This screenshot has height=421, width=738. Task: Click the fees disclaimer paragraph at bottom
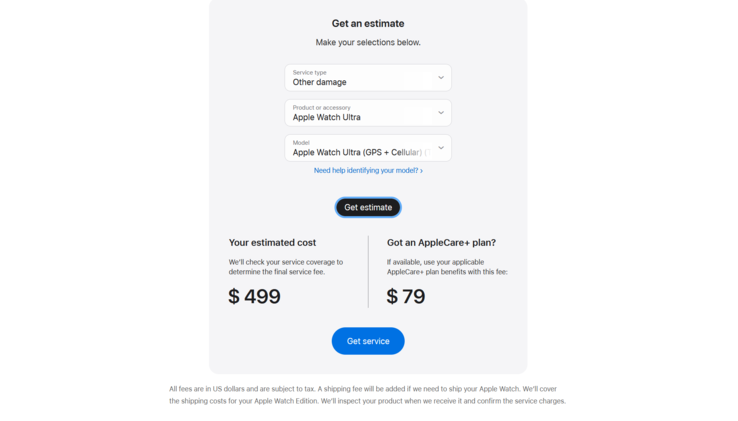pos(367,395)
